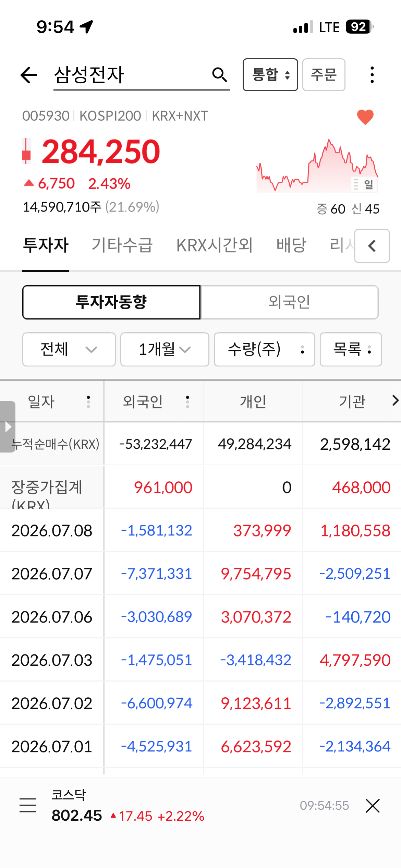Tap the 주문 order button
The width and height of the screenshot is (401, 868).
(x=324, y=75)
